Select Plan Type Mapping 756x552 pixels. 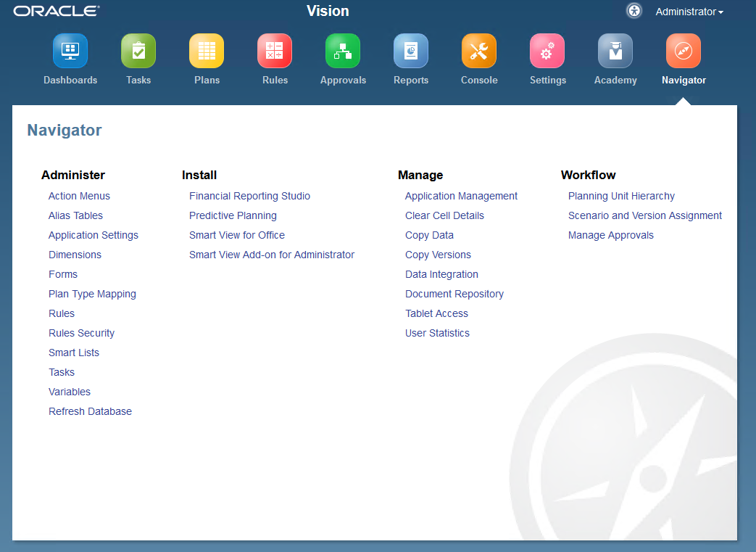[92, 294]
